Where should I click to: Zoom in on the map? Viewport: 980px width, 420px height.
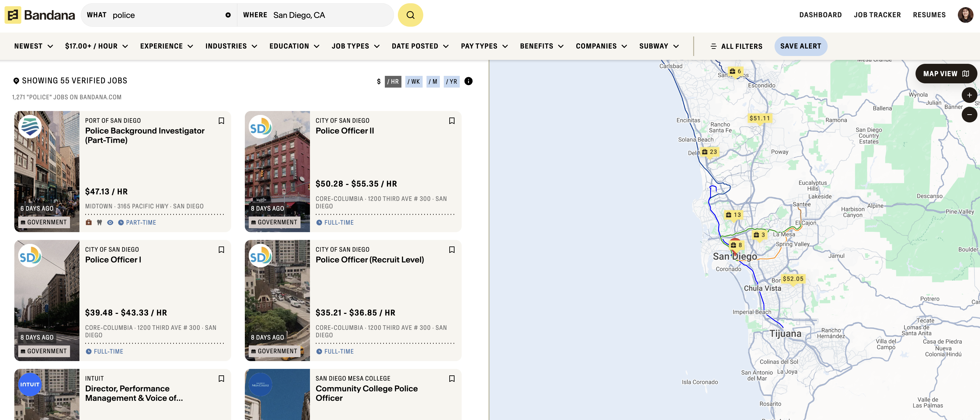pos(969,95)
